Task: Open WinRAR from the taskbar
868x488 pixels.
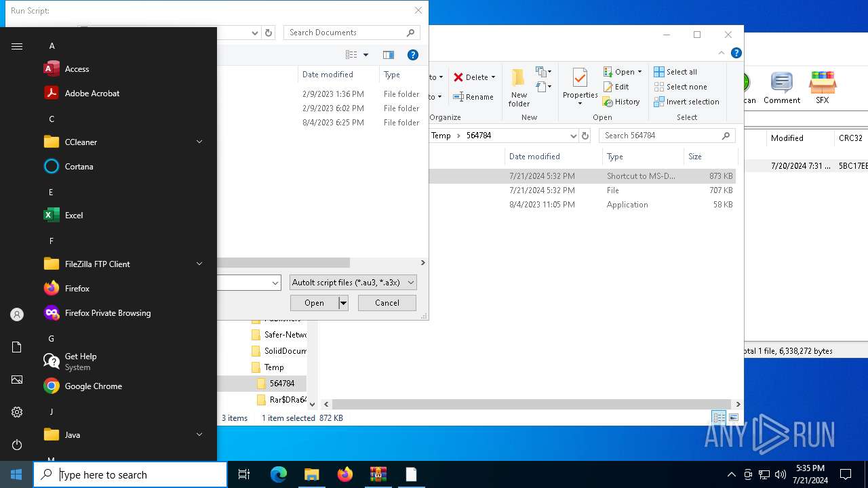Action: 378,474
